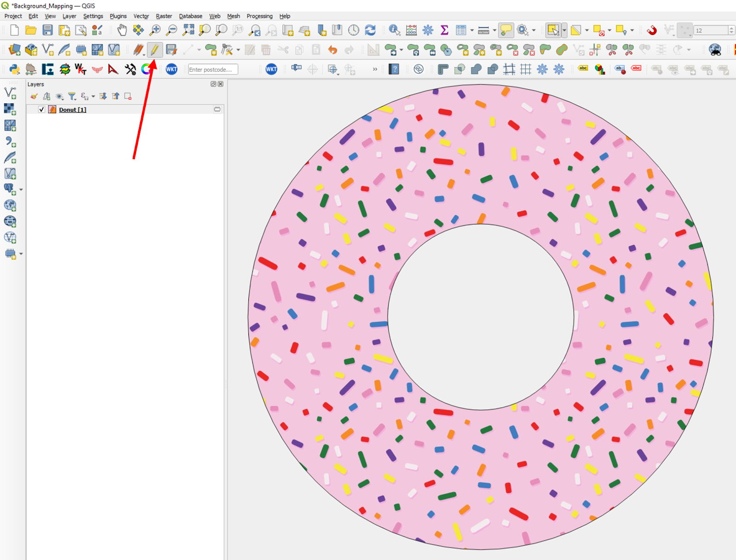
Task: Activate the Zoom In tool
Action: coord(155,30)
